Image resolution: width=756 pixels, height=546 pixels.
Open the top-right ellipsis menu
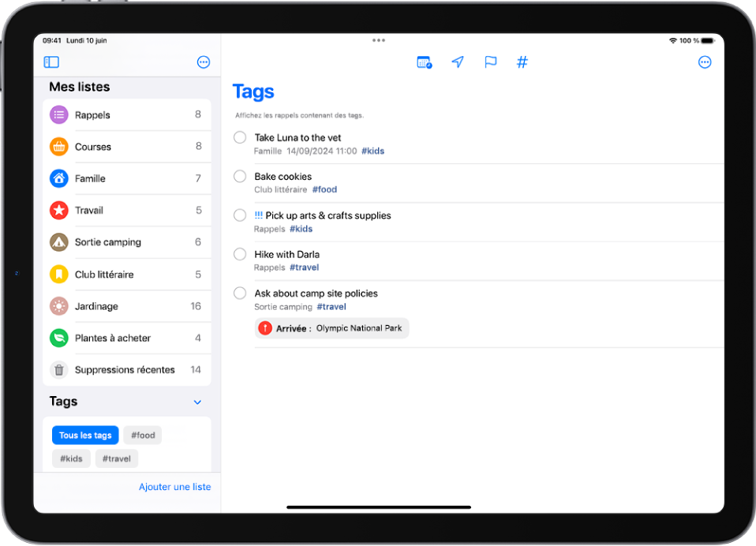pos(705,62)
